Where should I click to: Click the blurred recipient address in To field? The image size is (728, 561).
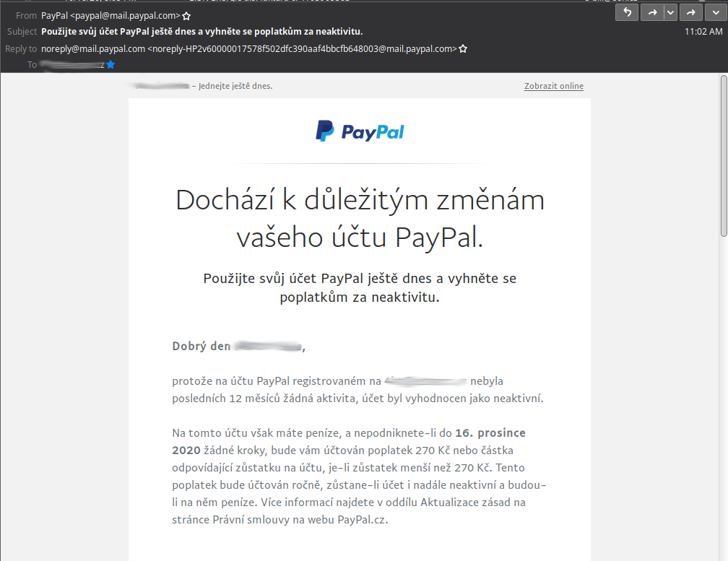coord(72,64)
